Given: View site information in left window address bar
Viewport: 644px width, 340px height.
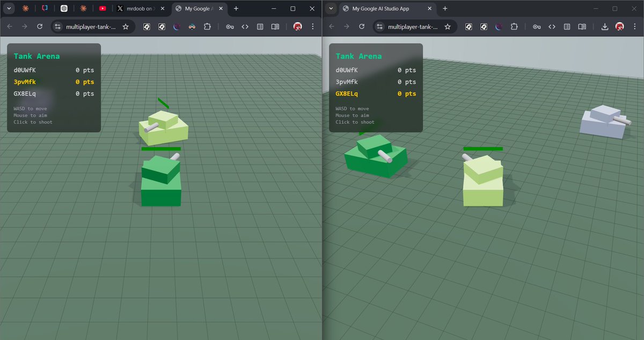Looking at the screenshot, I should point(58,26).
